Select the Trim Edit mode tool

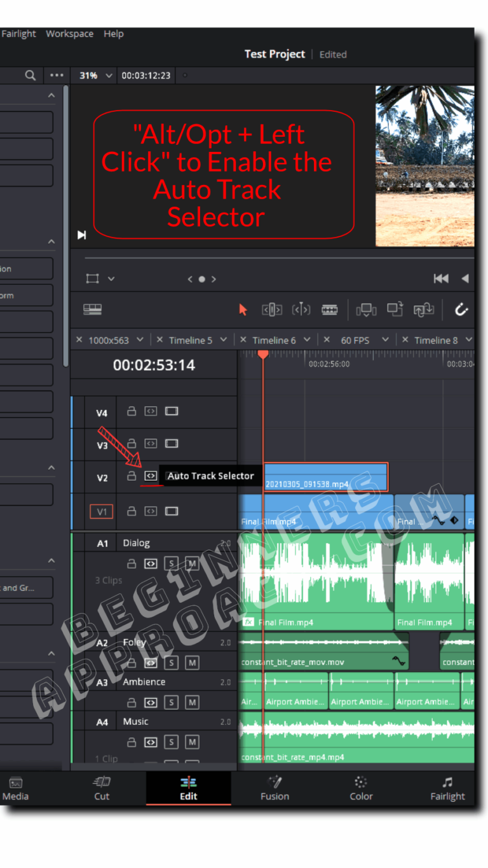pos(272,310)
